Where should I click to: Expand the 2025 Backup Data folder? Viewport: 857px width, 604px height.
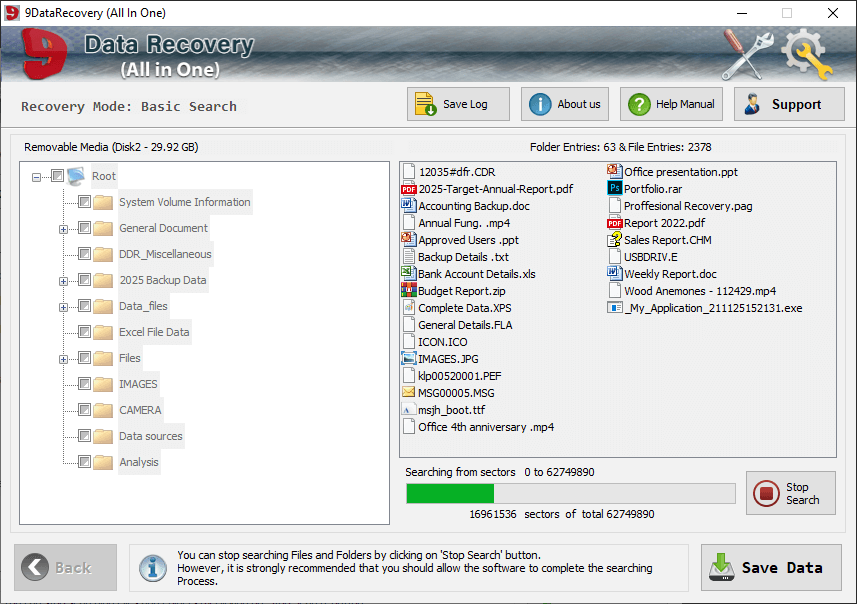coord(63,282)
